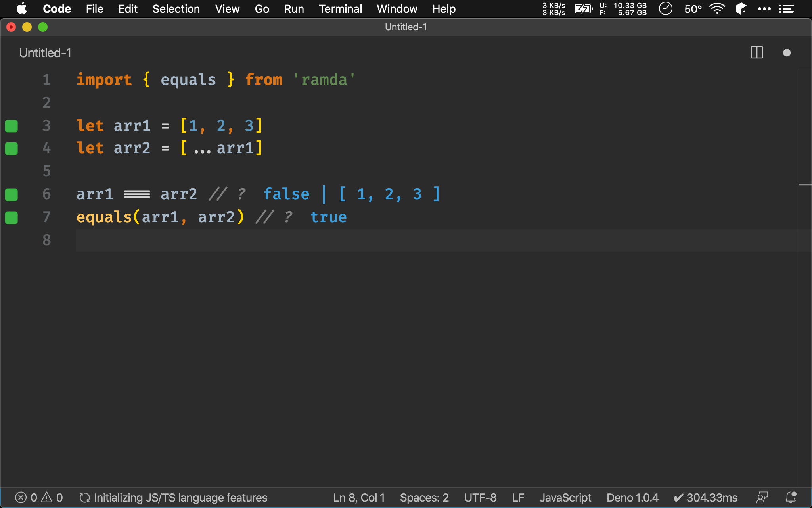Image resolution: width=812 pixels, height=508 pixels.
Task: Open JavaScript language mode selector
Action: click(x=565, y=497)
